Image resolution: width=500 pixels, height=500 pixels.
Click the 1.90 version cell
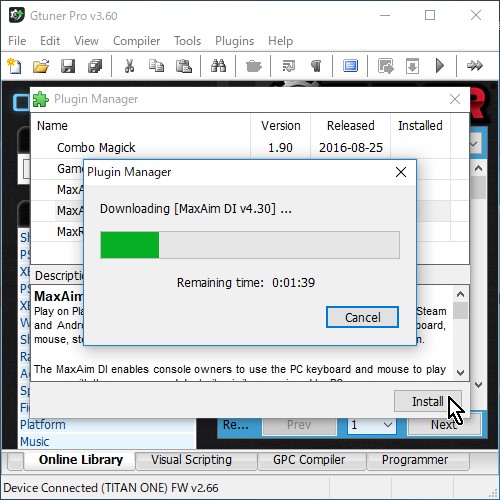(281, 148)
